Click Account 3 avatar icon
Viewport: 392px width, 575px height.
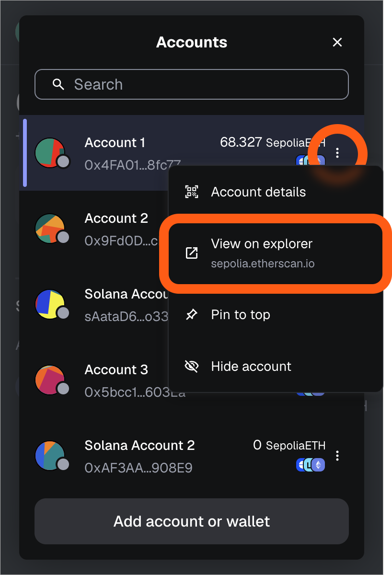[50, 379]
